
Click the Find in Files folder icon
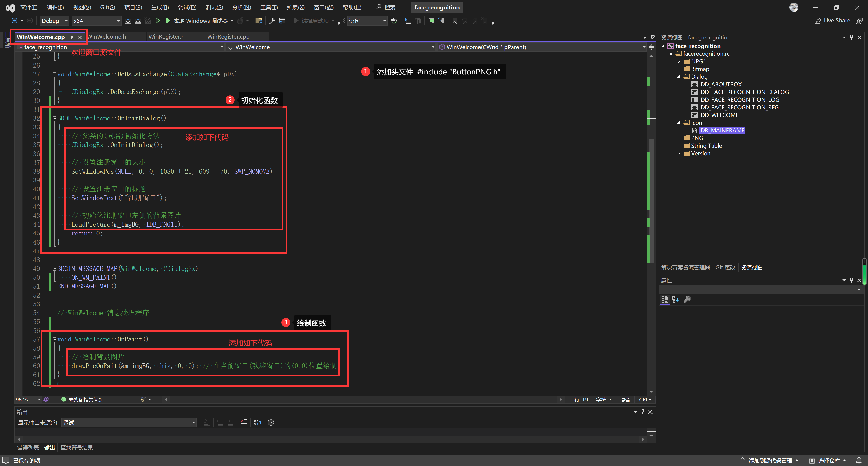click(x=259, y=21)
